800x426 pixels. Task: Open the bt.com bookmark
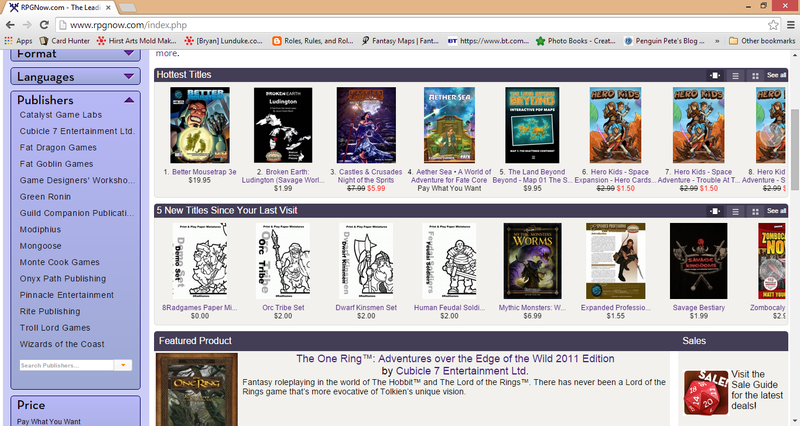(488, 41)
